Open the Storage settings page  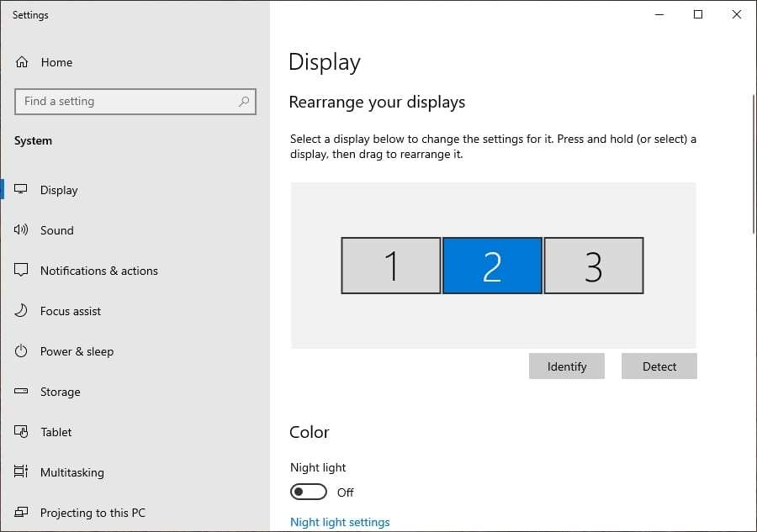(60, 392)
